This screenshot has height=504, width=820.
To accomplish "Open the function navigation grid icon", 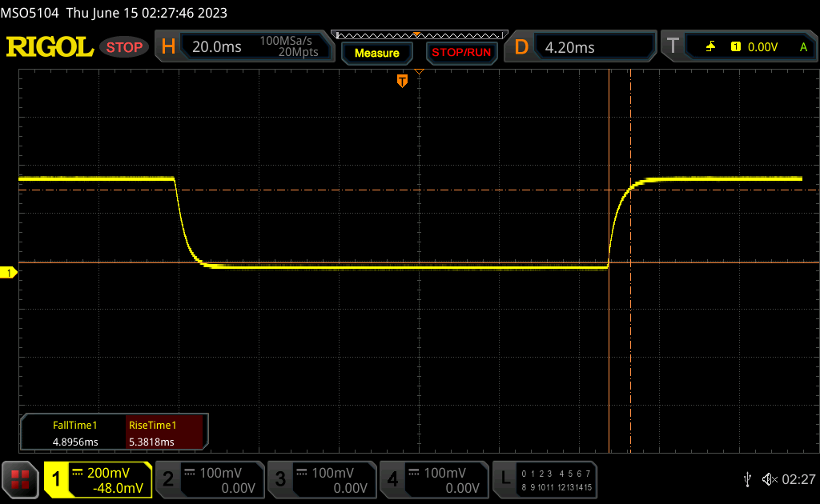I will point(20,479).
